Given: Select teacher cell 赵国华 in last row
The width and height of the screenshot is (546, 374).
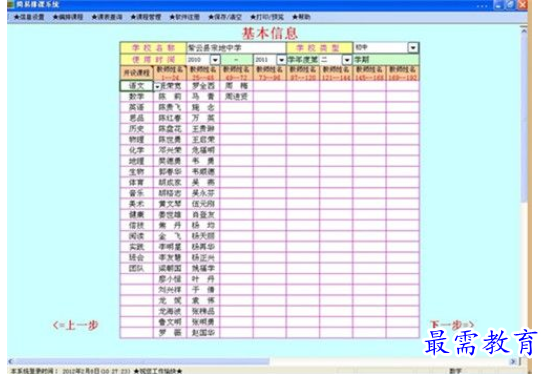Looking at the screenshot, I should coord(203,333).
